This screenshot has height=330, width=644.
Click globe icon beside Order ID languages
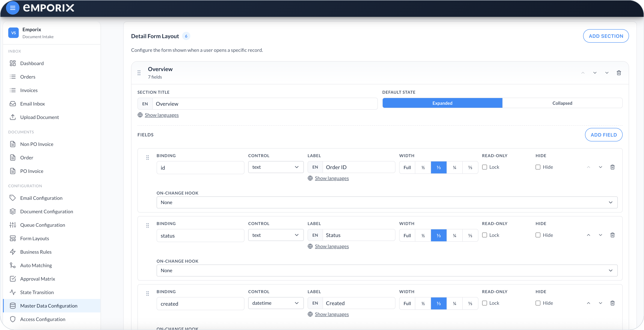pos(310,178)
